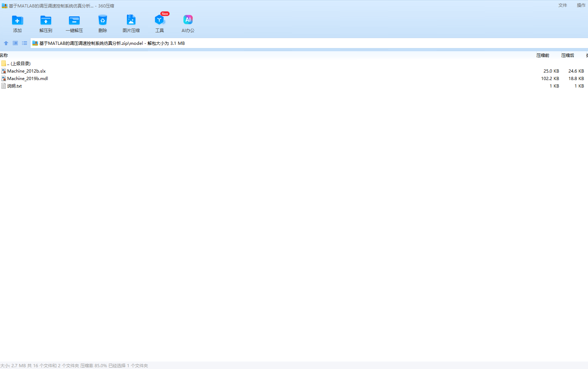Click the One-click Extract (一键解压) icon
The height and width of the screenshot is (369, 588).
[x=74, y=20]
